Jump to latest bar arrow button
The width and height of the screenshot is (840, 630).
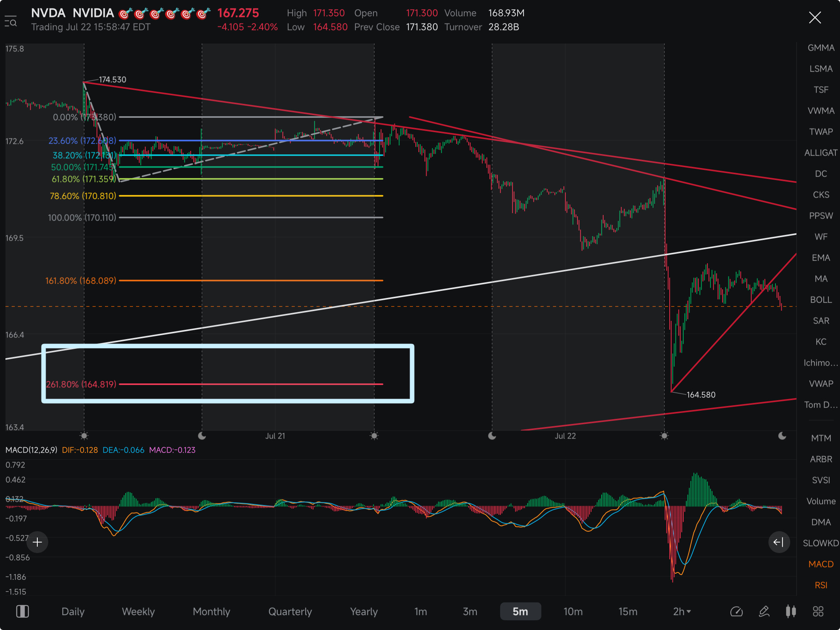pos(779,542)
